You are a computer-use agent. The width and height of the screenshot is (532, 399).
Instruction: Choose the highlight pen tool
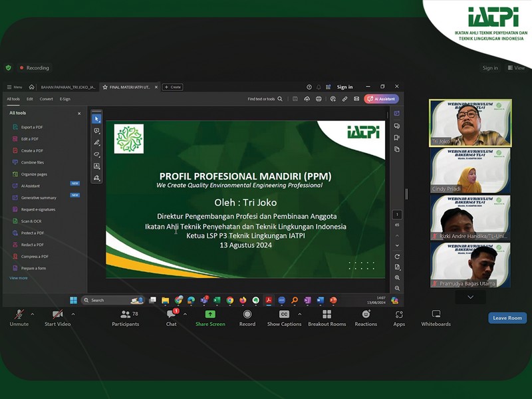tap(96, 142)
